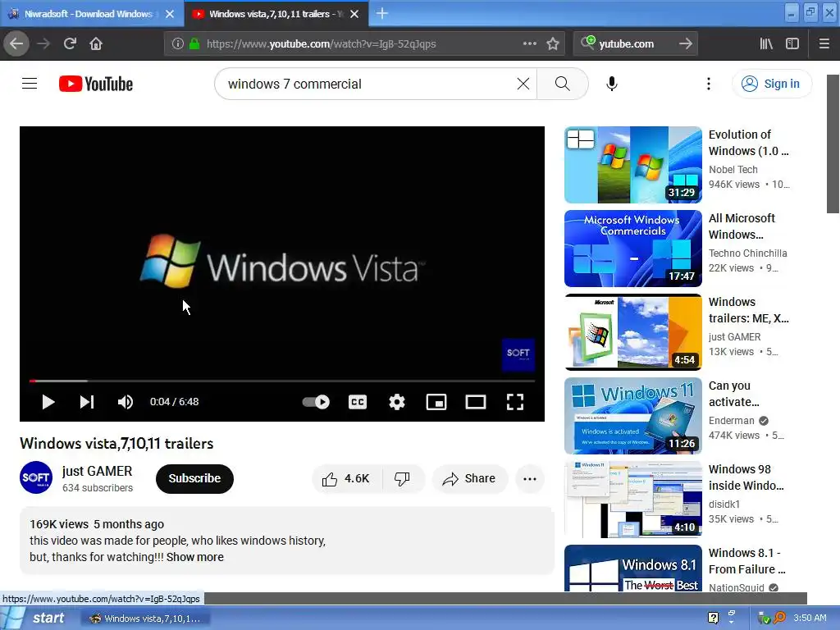840x630 pixels.
Task: Click the taskbar clock 3:50 AM
Action: (x=810, y=618)
